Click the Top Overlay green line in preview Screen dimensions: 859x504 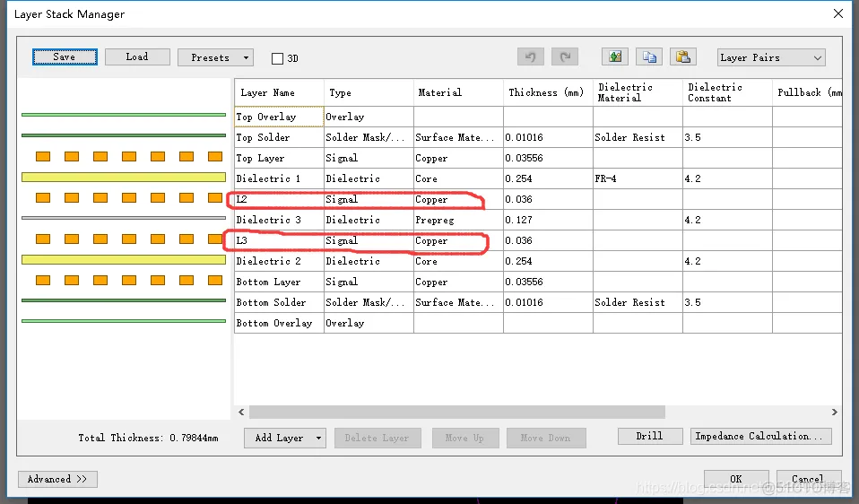(x=124, y=115)
